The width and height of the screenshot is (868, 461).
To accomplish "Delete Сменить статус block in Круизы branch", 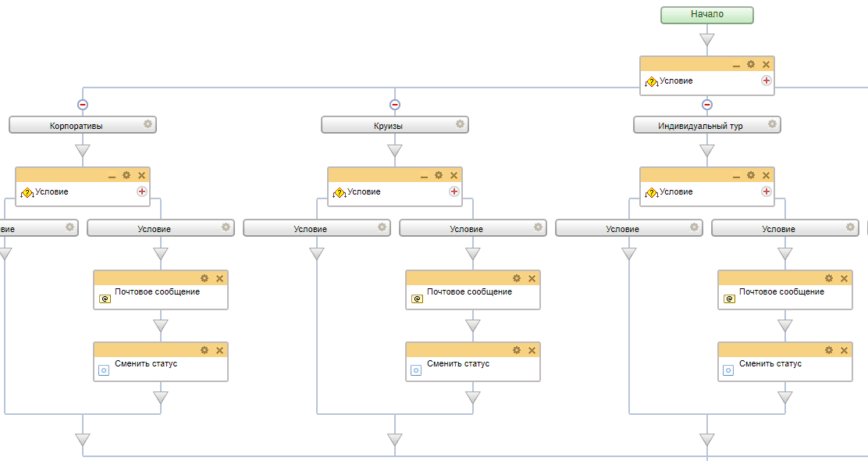I will tap(532, 350).
